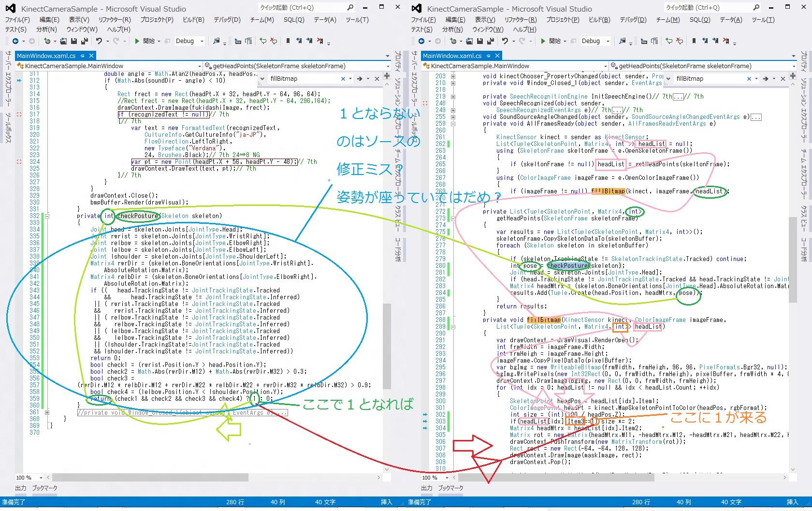
Task: Expand getHeadPoints member dropdown in right window
Action: coord(794,66)
